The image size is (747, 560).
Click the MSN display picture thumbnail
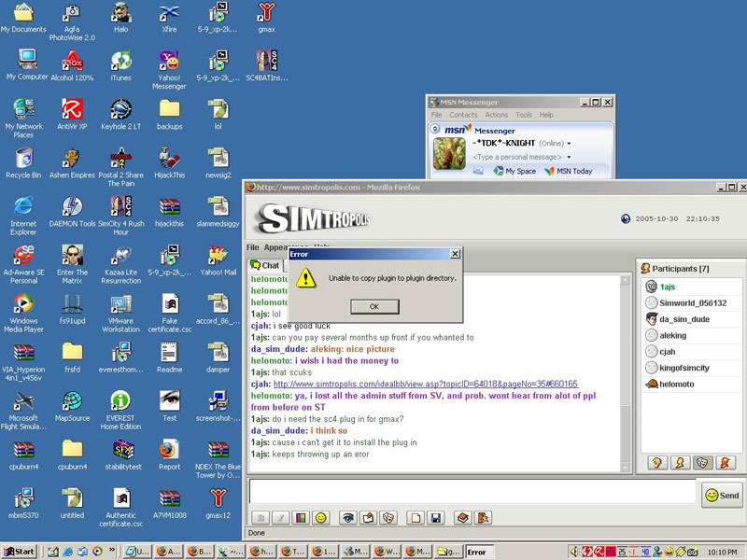point(449,153)
